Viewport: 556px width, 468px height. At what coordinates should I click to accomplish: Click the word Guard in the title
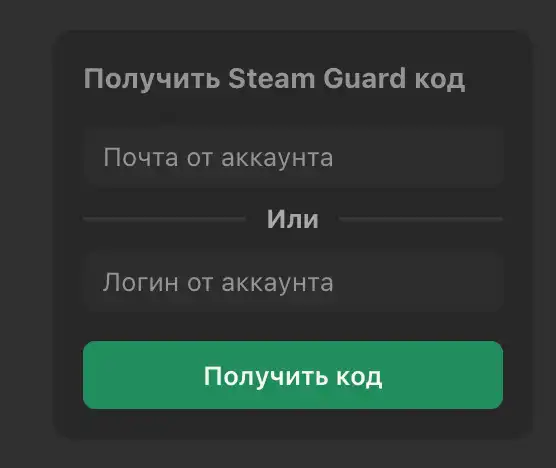tap(364, 78)
